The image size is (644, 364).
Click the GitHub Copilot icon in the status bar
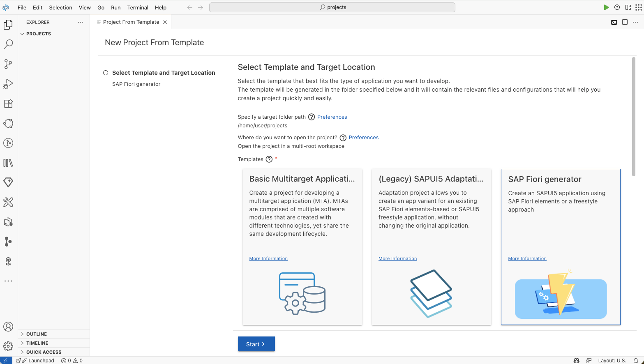point(577,360)
